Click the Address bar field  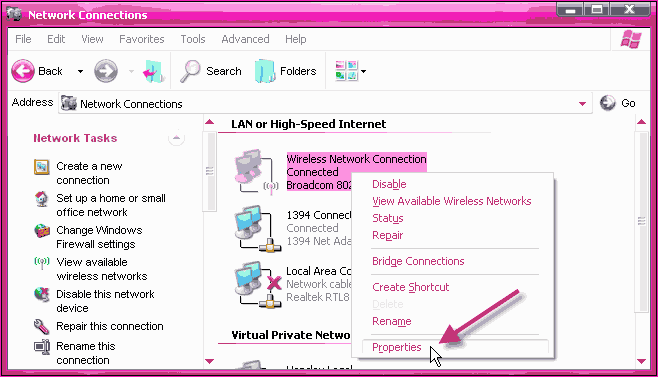325,103
